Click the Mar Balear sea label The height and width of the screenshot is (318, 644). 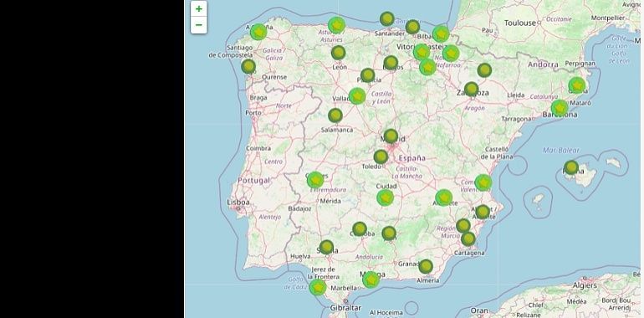click(x=561, y=151)
